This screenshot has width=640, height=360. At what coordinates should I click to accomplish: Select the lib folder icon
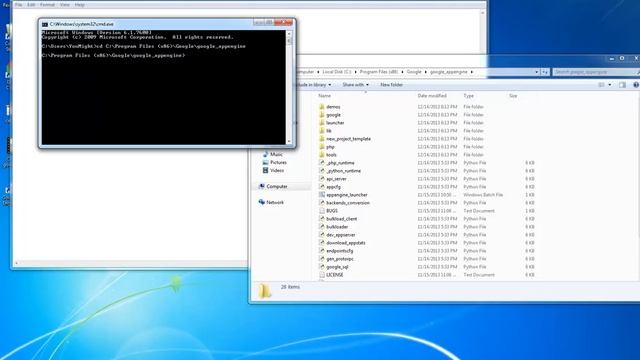pos(322,131)
